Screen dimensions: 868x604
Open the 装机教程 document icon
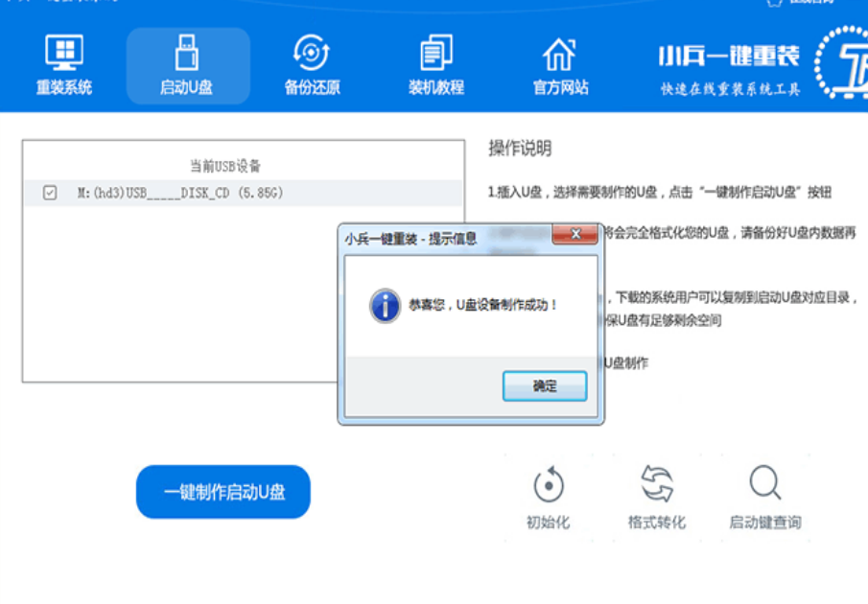tap(436, 53)
